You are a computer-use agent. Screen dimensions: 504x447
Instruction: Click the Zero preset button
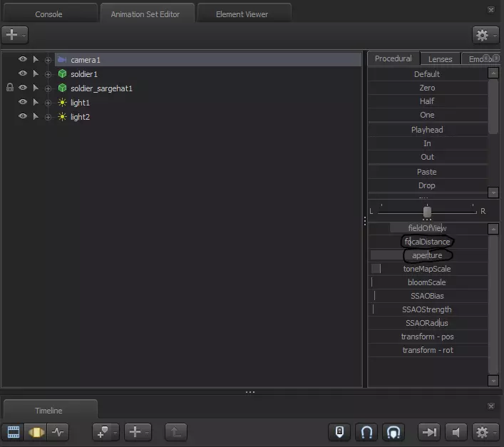click(x=427, y=88)
